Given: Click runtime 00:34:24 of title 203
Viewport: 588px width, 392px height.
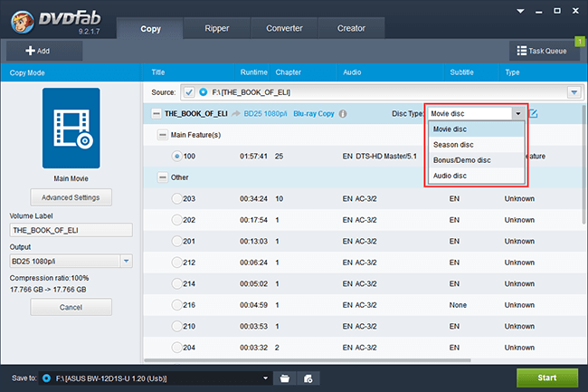Looking at the screenshot, I should tap(254, 198).
